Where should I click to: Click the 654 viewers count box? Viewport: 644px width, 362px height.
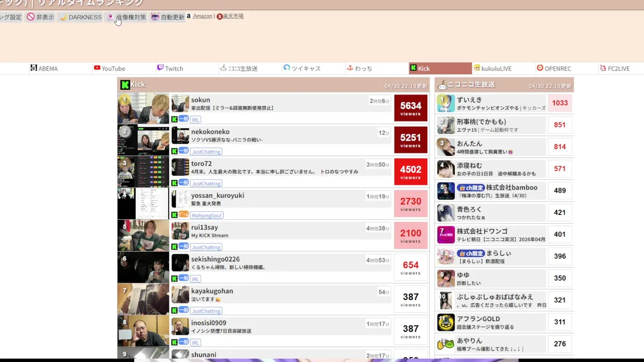coord(411,267)
